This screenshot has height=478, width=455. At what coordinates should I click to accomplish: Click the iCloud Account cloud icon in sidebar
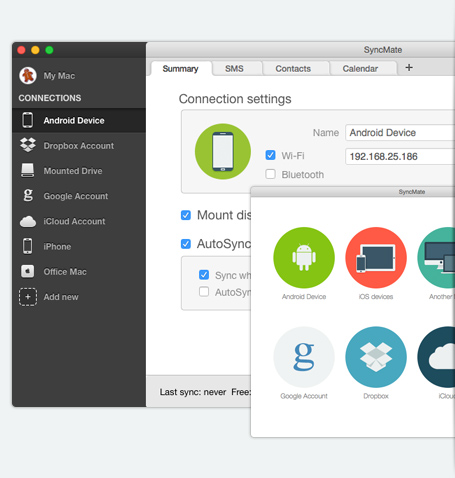(x=28, y=221)
